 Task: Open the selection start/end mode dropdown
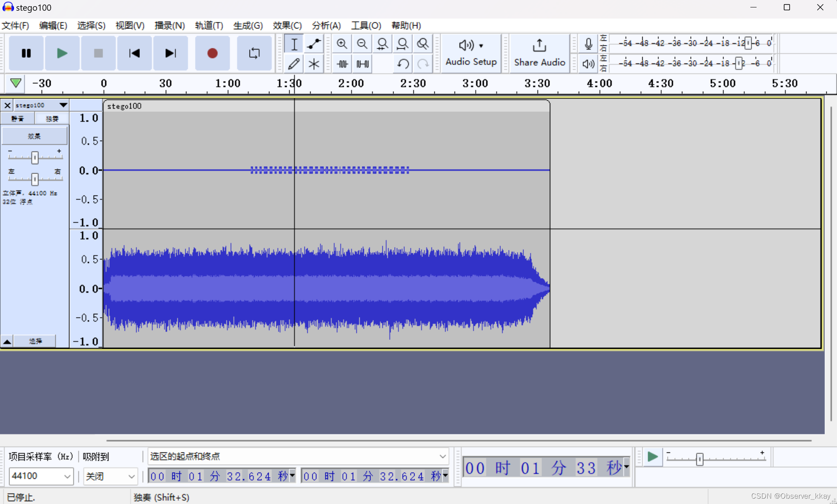tap(298, 457)
